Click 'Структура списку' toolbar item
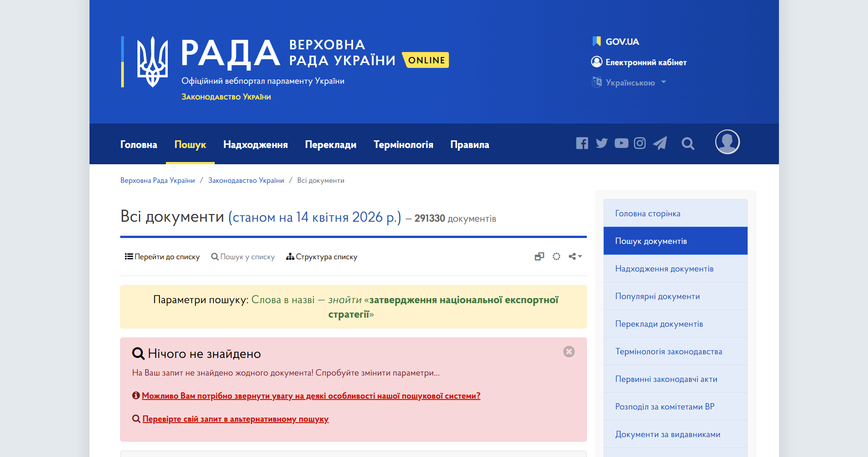This screenshot has width=868, height=457. [x=321, y=257]
